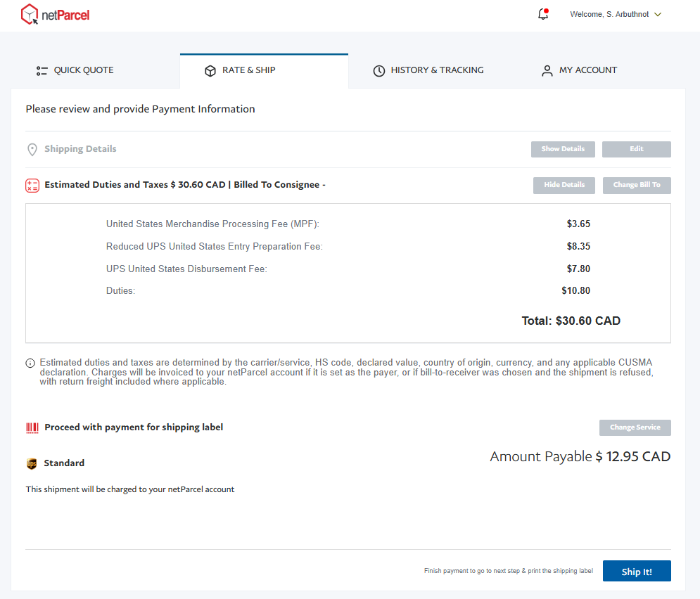The image size is (700, 599).
Task: Click the Reduced UPS Entry Preparation Fee label
Action: [215, 246]
